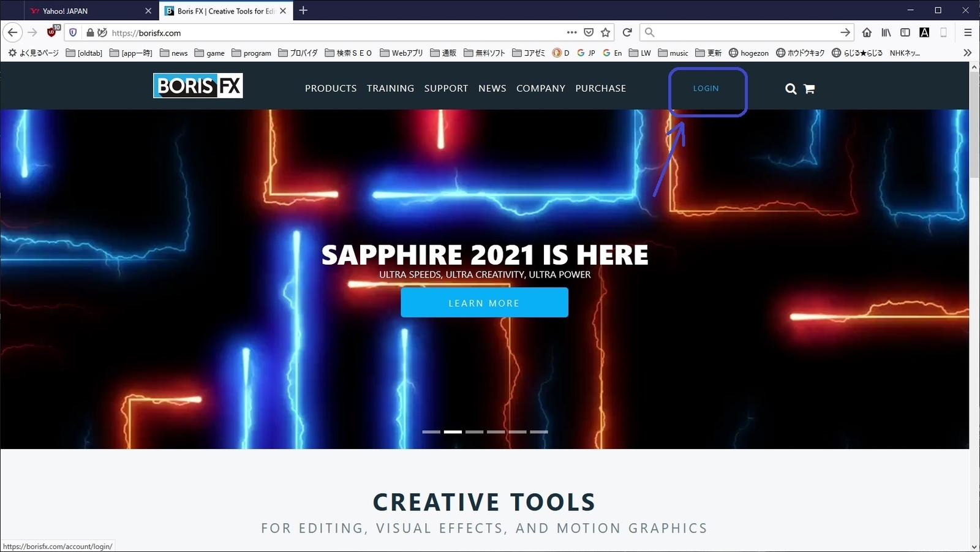The width and height of the screenshot is (980, 552).
Task: Open the page actions three-dot menu
Action: pyautogui.click(x=571, y=32)
